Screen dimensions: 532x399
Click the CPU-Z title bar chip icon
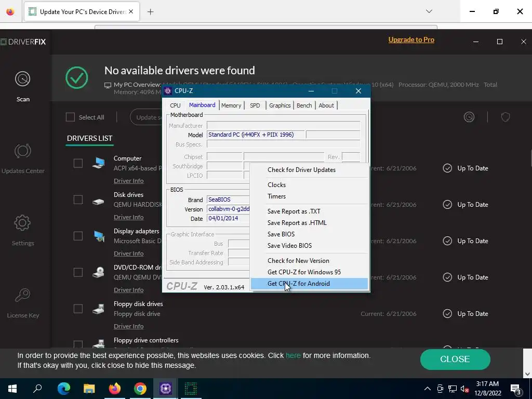click(168, 91)
